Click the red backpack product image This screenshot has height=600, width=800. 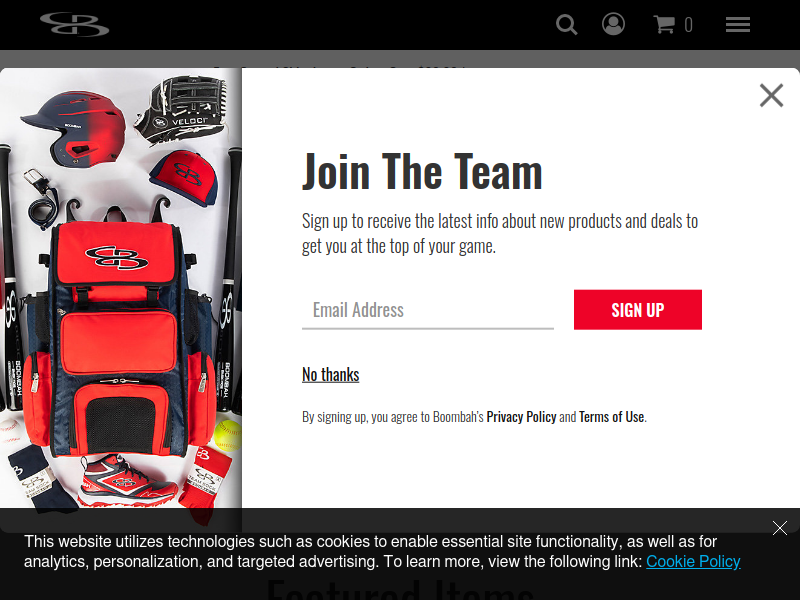(x=120, y=332)
